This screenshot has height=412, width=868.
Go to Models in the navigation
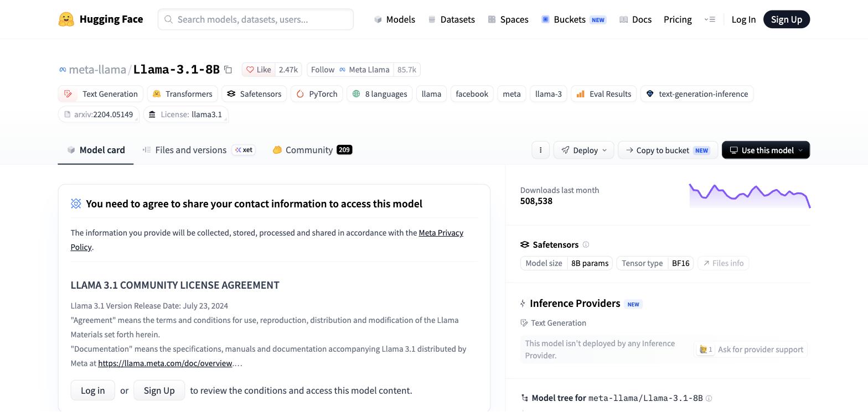(395, 19)
